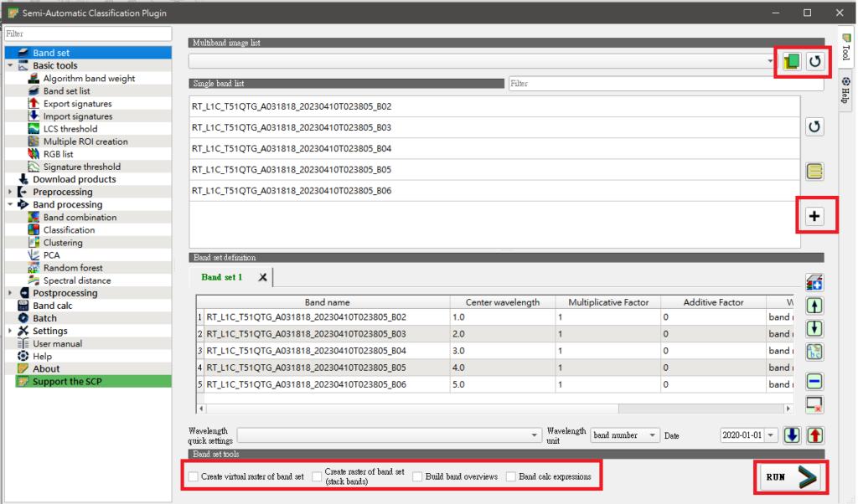Viewport: 858px width, 504px height.
Task: Open a multiband image file
Action: click(791, 61)
